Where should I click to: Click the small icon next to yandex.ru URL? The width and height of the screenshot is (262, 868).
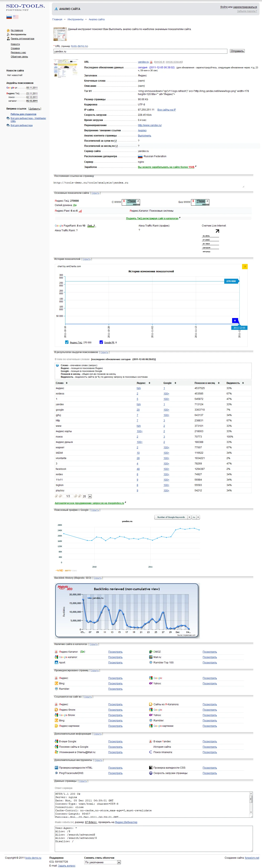click(x=151, y=62)
